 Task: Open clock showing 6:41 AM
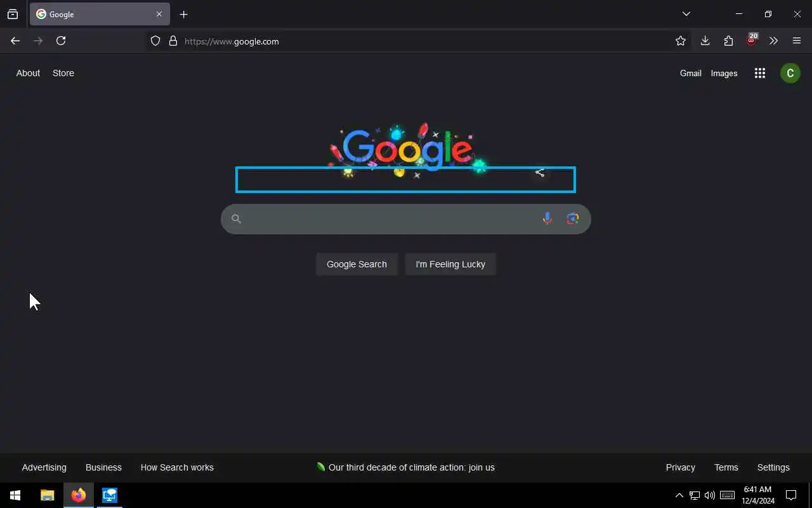pos(758,495)
